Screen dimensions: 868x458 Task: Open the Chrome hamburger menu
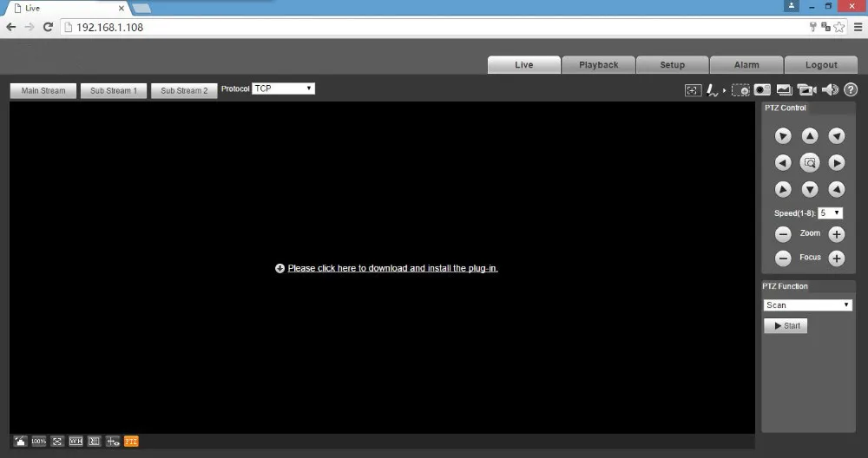tap(858, 27)
